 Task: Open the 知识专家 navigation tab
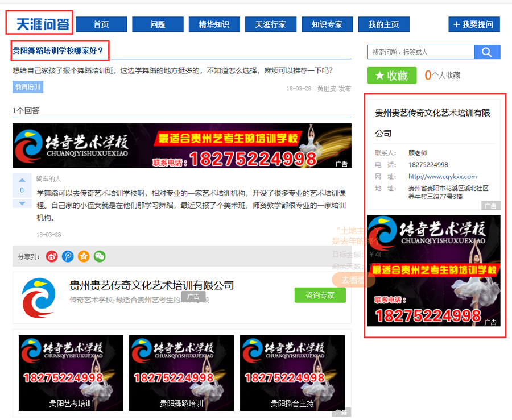[x=327, y=24]
